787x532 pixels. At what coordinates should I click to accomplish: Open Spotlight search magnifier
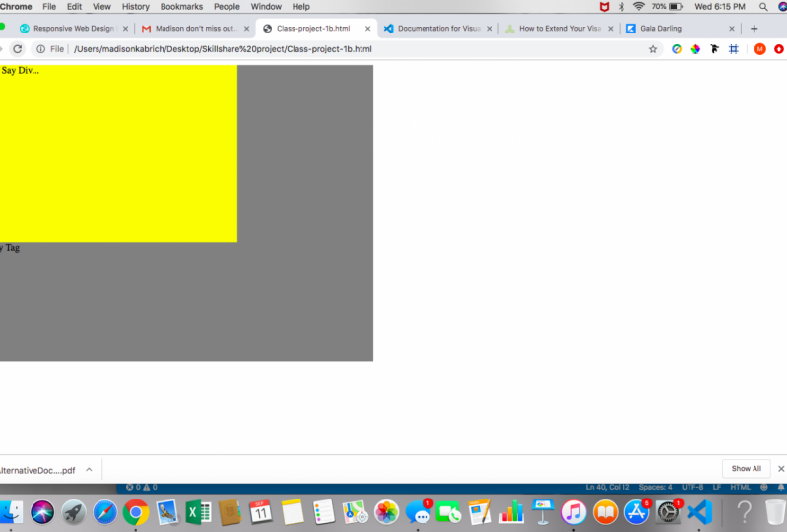click(x=763, y=7)
